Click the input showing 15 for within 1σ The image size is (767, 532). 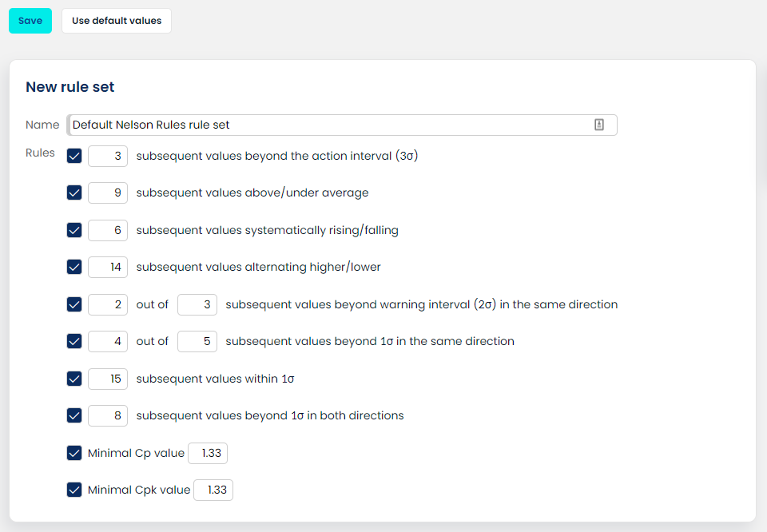click(x=107, y=379)
